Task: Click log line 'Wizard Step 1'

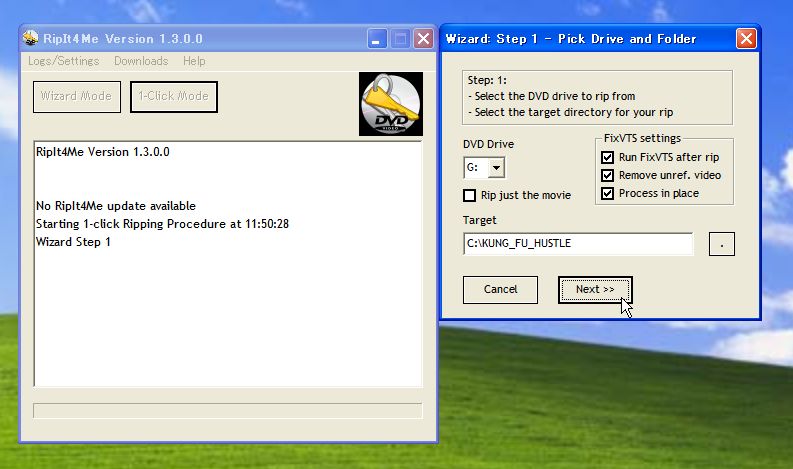Action: coord(73,242)
